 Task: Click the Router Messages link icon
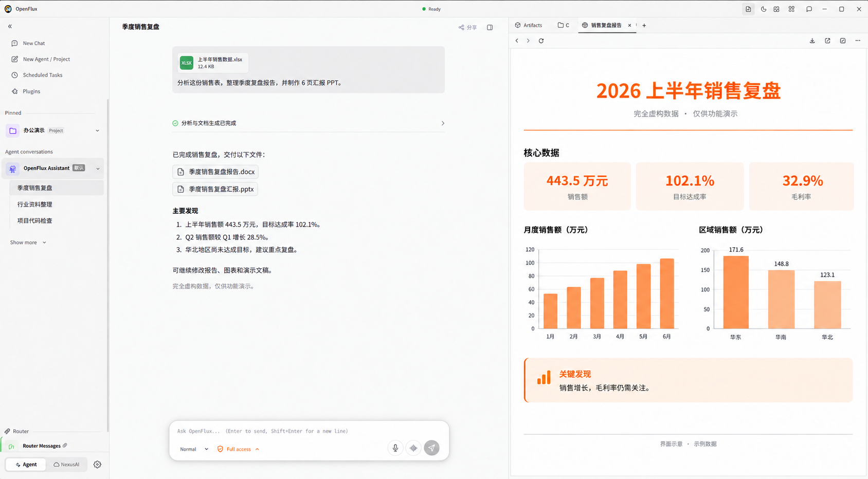coord(65,446)
